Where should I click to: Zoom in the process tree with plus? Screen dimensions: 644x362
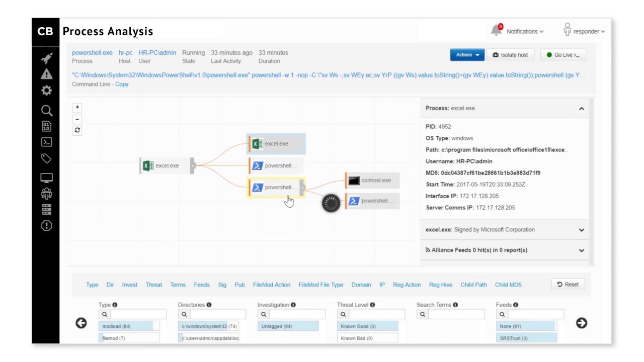pos(77,107)
